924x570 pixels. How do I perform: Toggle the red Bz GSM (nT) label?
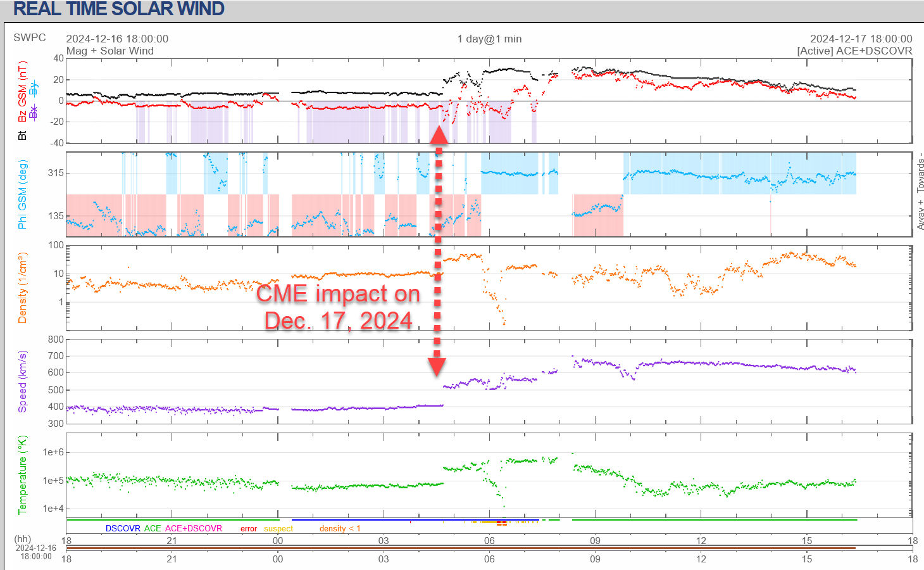coord(22,92)
